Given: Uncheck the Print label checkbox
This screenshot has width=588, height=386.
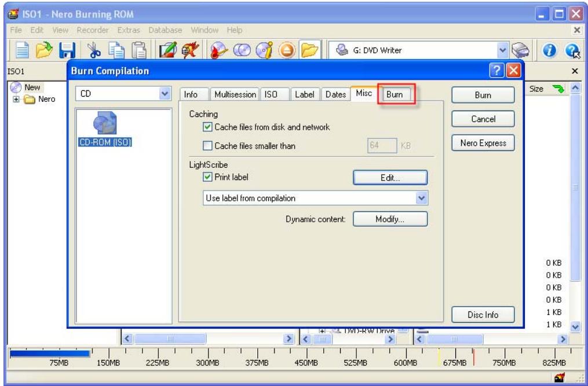Looking at the screenshot, I should click(x=207, y=177).
